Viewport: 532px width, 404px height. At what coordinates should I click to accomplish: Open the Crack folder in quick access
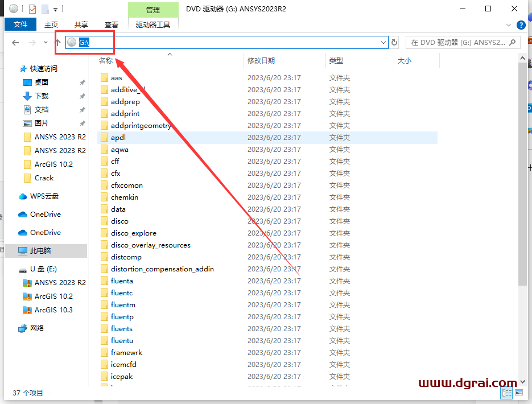pos(44,178)
